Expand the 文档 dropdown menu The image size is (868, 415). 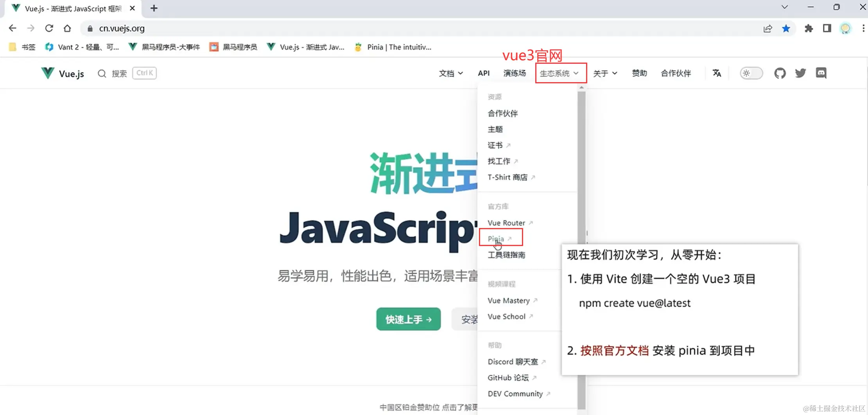pyautogui.click(x=451, y=73)
